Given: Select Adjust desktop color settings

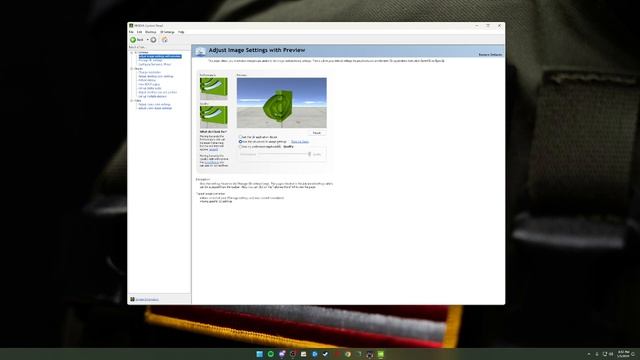Looking at the screenshot, I should coord(156,76).
